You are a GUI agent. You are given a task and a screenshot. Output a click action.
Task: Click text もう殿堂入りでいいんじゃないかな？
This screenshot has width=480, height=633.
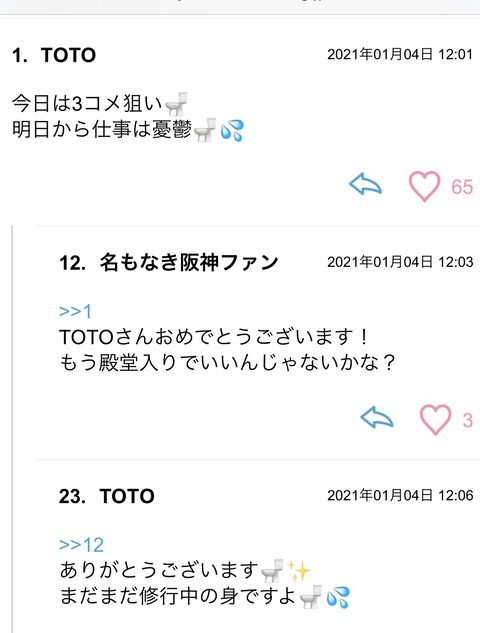[x=227, y=363]
